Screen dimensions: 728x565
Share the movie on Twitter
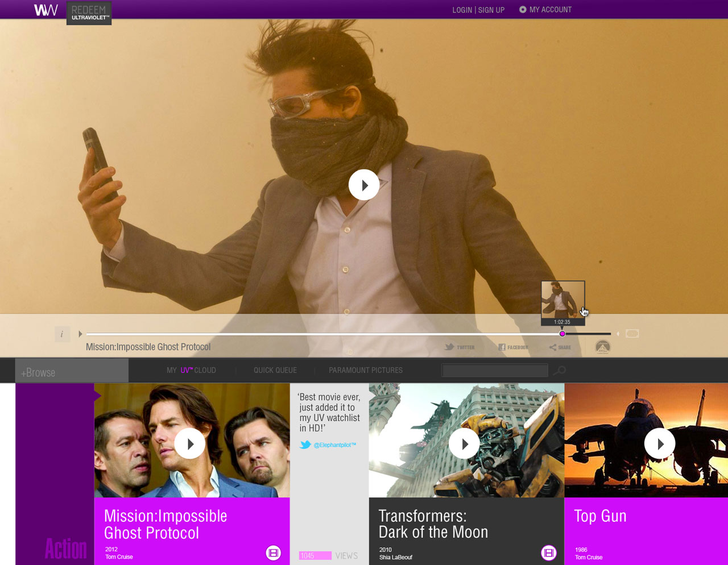(460, 347)
